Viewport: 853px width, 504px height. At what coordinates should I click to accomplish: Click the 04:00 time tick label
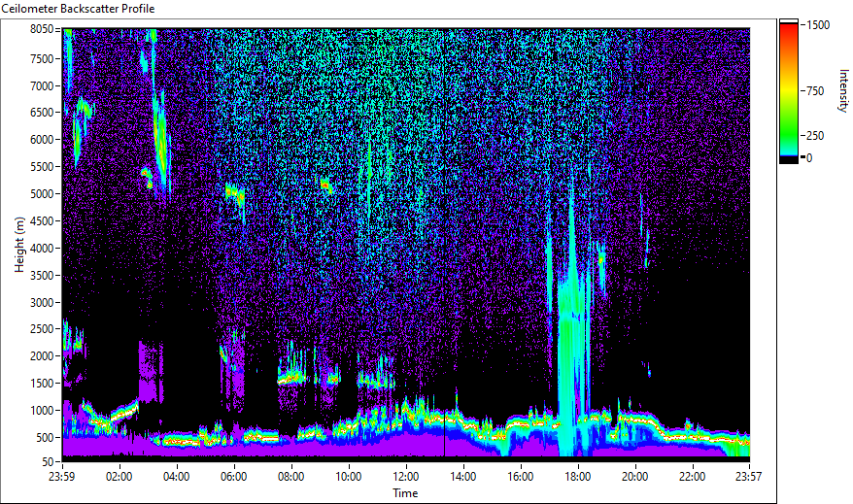pyautogui.click(x=176, y=477)
